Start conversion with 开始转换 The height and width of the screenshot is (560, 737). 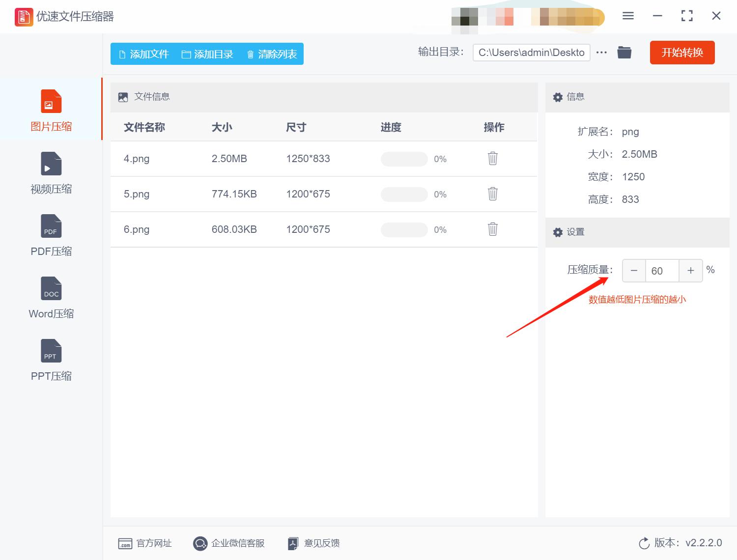tap(682, 53)
